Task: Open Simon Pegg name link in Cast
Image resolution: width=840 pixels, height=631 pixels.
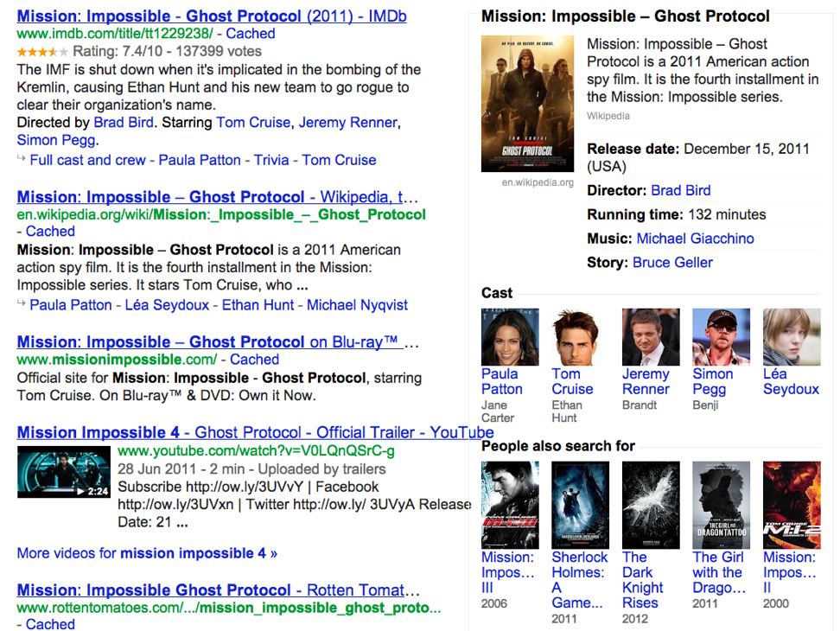Action: (713, 381)
